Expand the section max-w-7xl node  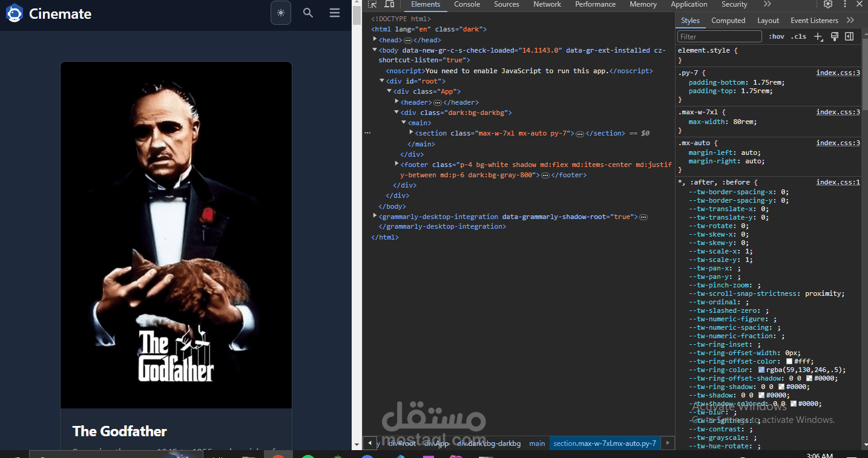[x=412, y=132]
